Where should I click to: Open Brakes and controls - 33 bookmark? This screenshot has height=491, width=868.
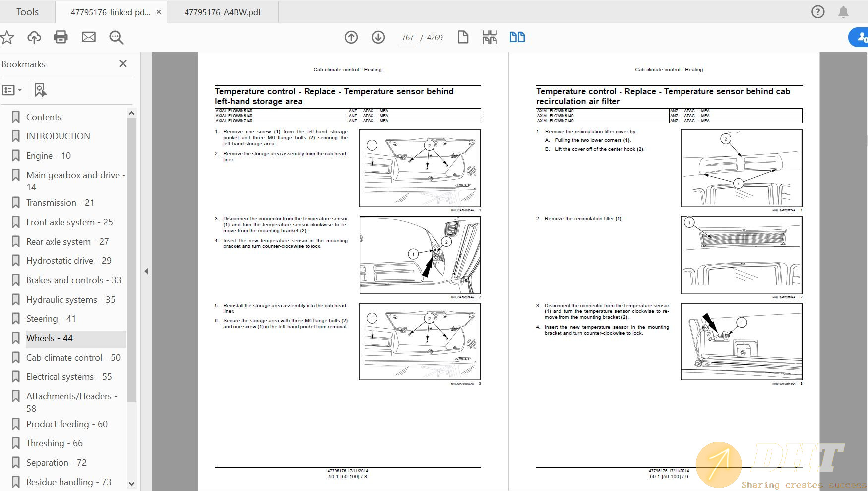[74, 280]
